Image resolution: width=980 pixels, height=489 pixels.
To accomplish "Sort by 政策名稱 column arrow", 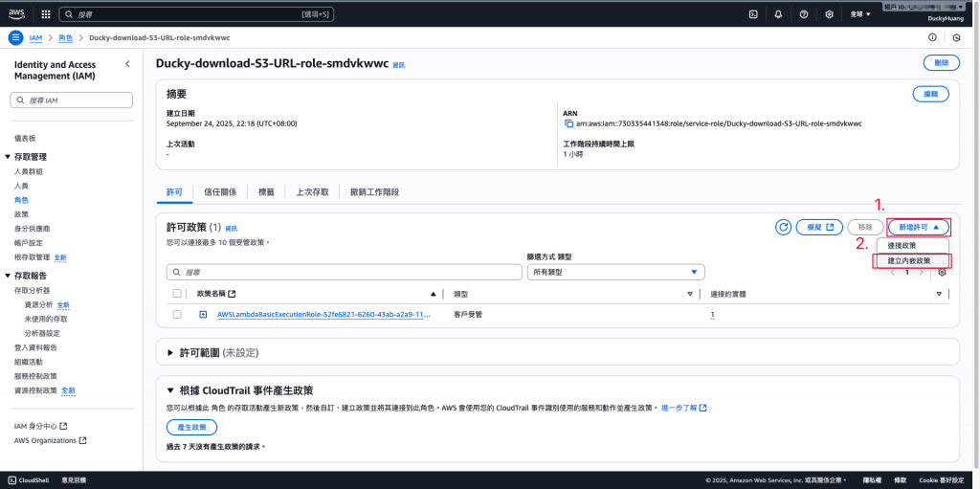I will [x=434, y=293].
